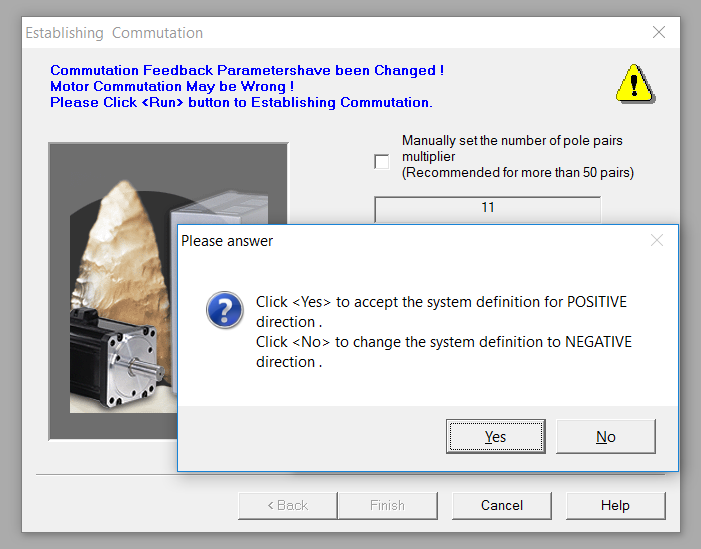Click the blue commutation warning message
Image resolution: width=701 pixels, height=549 pixels.
(x=247, y=86)
